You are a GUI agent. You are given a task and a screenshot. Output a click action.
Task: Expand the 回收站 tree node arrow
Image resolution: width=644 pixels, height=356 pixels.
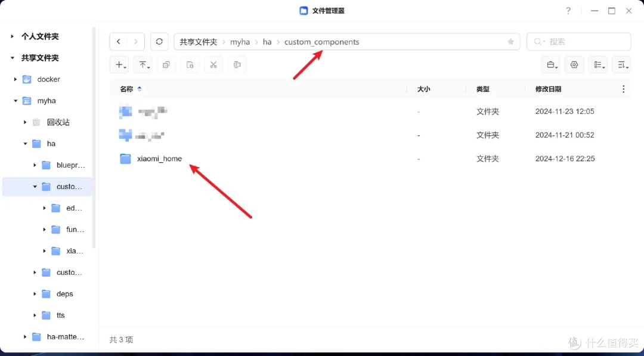pos(25,122)
